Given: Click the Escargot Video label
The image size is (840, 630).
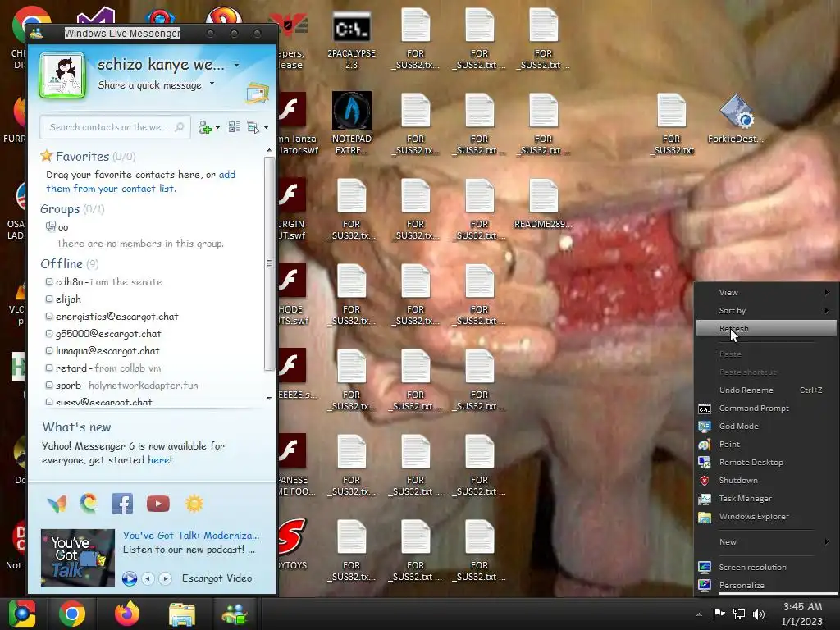Looking at the screenshot, I should 217,578.
